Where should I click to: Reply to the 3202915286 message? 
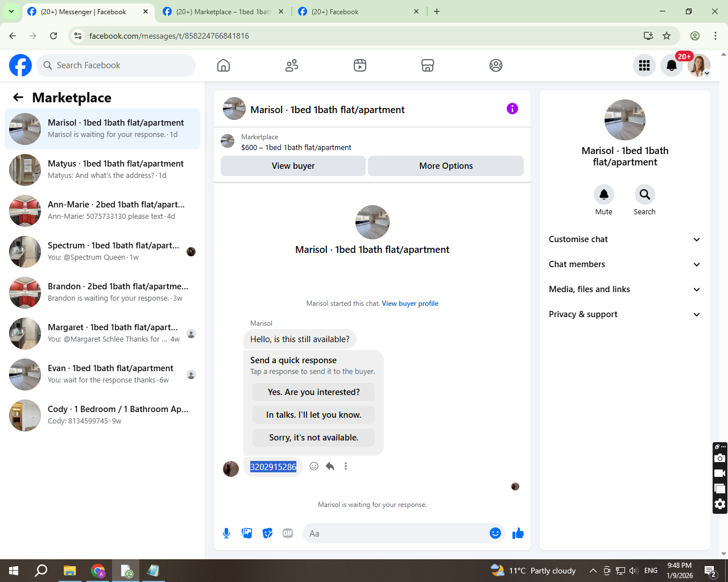pos(330,466)
